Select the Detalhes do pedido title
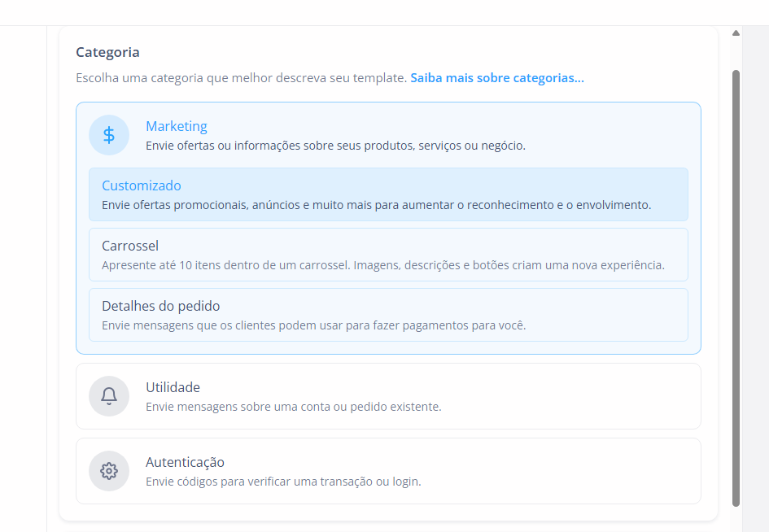 coord(161,306)
